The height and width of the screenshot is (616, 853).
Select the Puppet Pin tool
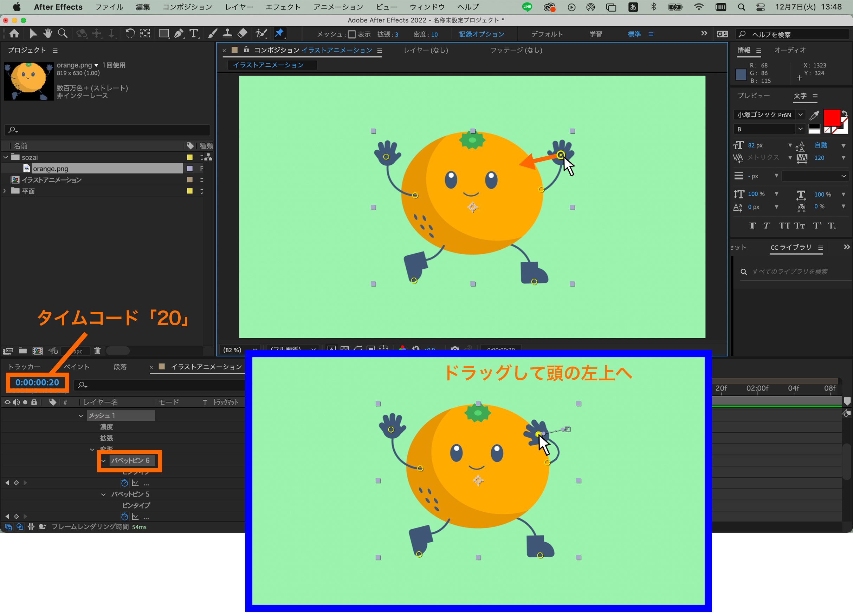[279, 34]
